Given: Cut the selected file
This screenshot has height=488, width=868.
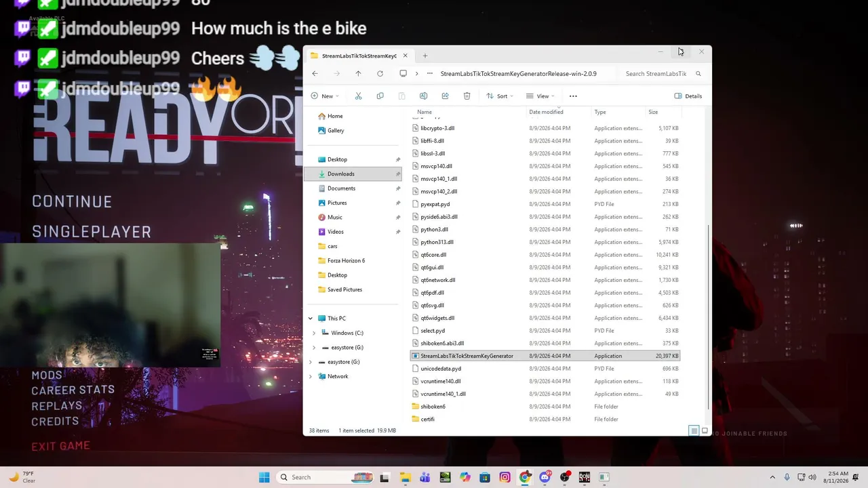Looking at the screenshot, I should coord(359,96).
